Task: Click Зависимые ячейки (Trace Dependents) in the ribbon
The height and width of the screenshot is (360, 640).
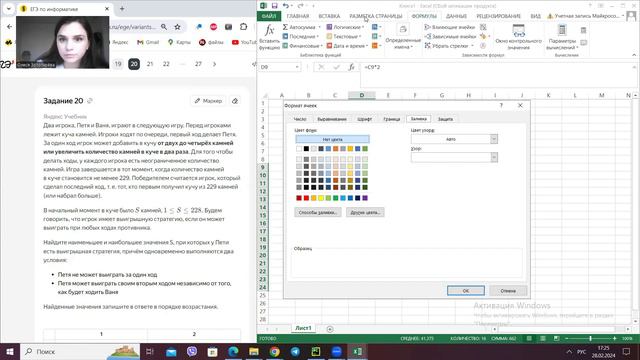Action: 450,36
